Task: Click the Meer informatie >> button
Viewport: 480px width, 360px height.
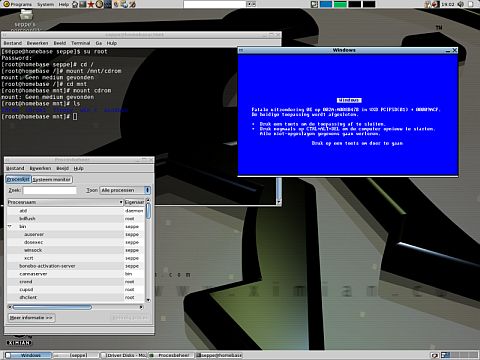Action: pos(31,318)
